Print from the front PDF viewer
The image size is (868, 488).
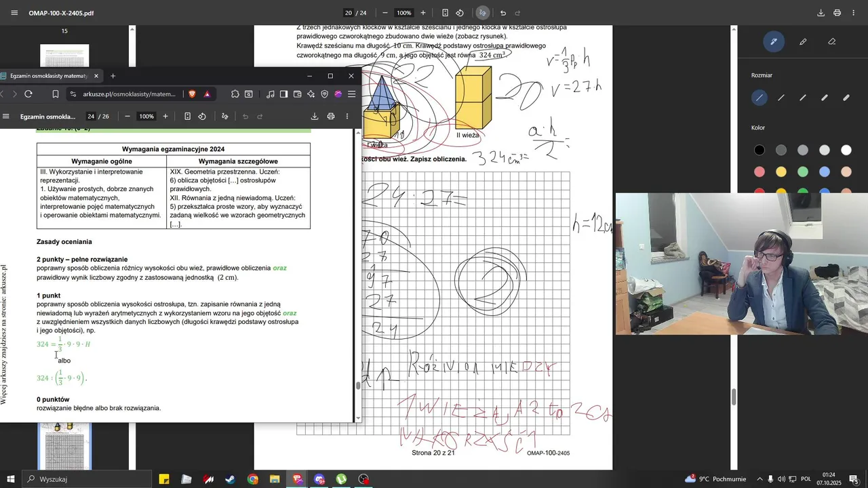pos(331,117)
